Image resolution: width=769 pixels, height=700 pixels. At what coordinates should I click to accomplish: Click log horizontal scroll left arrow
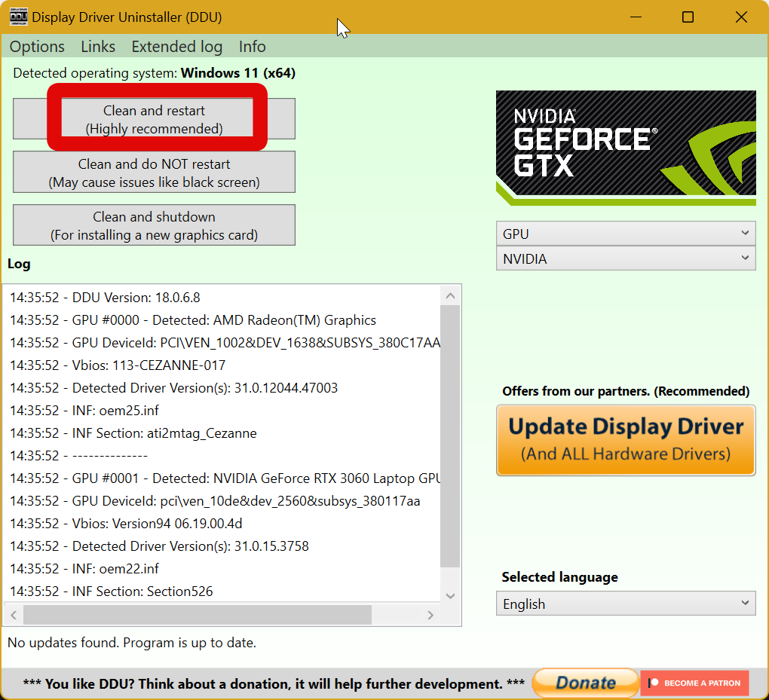[x=14, y=615]
